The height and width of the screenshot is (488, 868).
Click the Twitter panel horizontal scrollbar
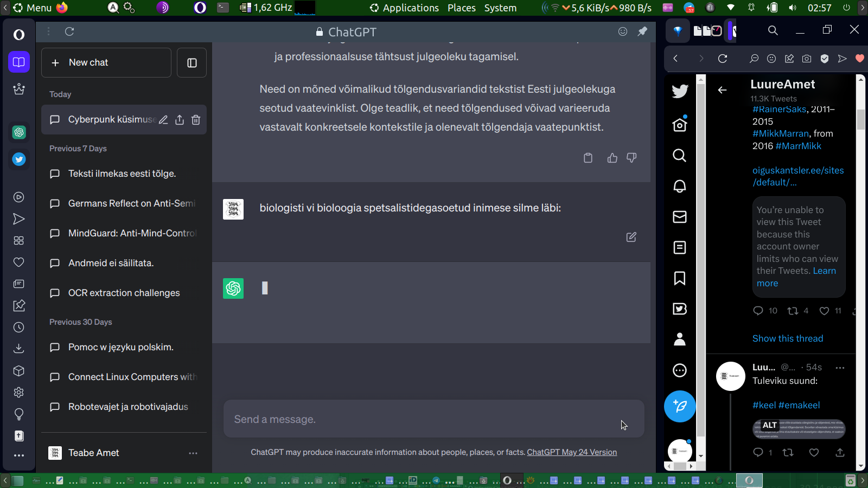(x=680, y=466)
